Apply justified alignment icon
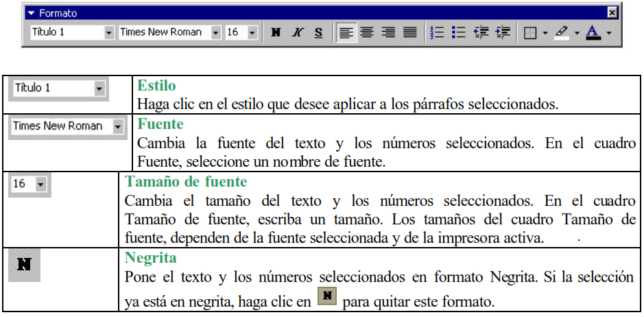Image resolution: width=644 pixels, height=317 pixels. [409, 33]
